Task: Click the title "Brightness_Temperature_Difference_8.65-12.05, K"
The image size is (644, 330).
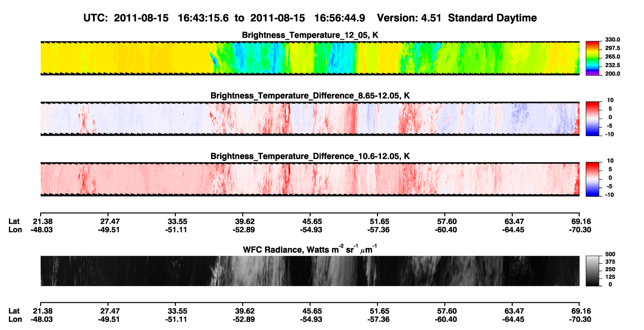Action: point(310,95)
